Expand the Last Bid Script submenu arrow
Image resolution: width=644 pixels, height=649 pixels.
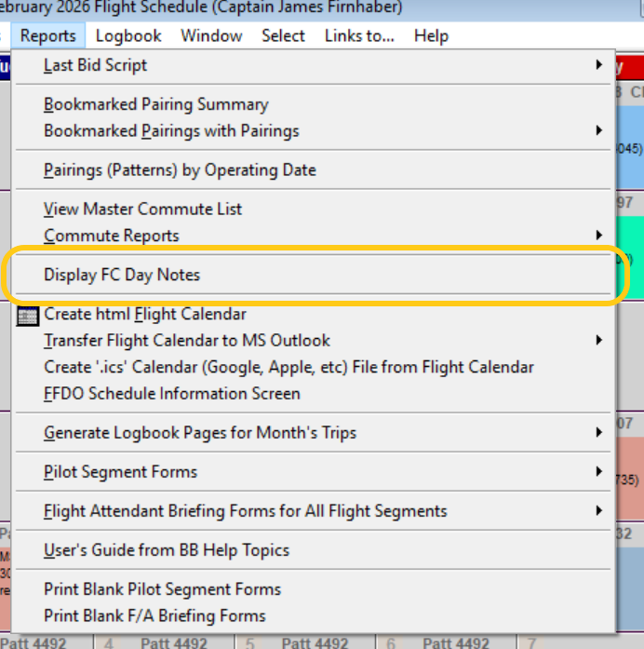598,65
